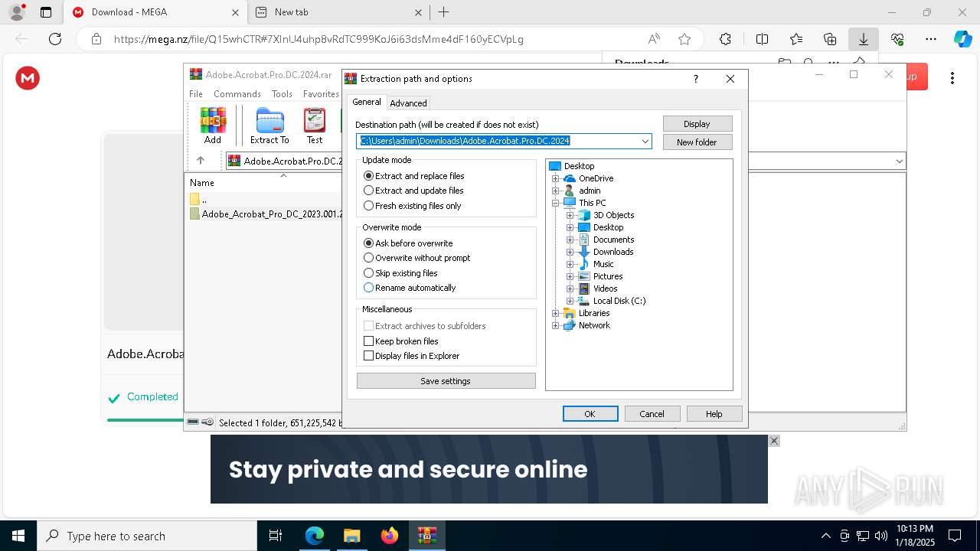Select Rename automatically option
The image size is (980, 551).
point(410,288)
